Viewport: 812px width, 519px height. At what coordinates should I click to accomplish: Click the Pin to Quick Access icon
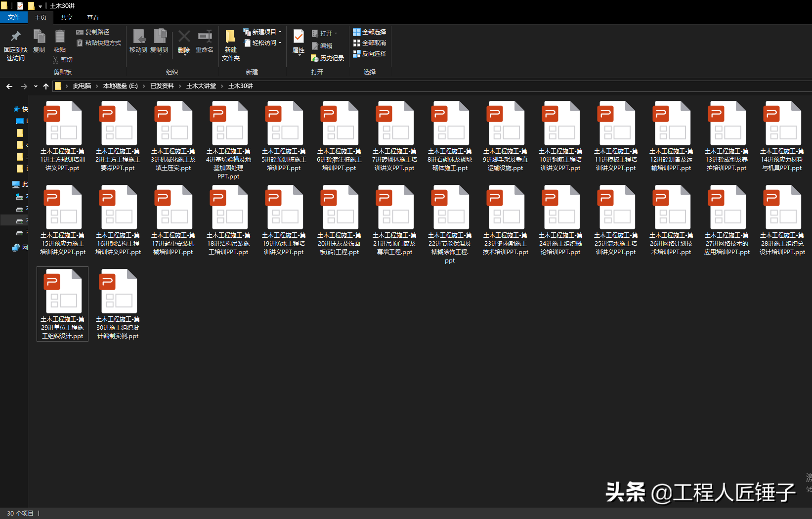15,37
